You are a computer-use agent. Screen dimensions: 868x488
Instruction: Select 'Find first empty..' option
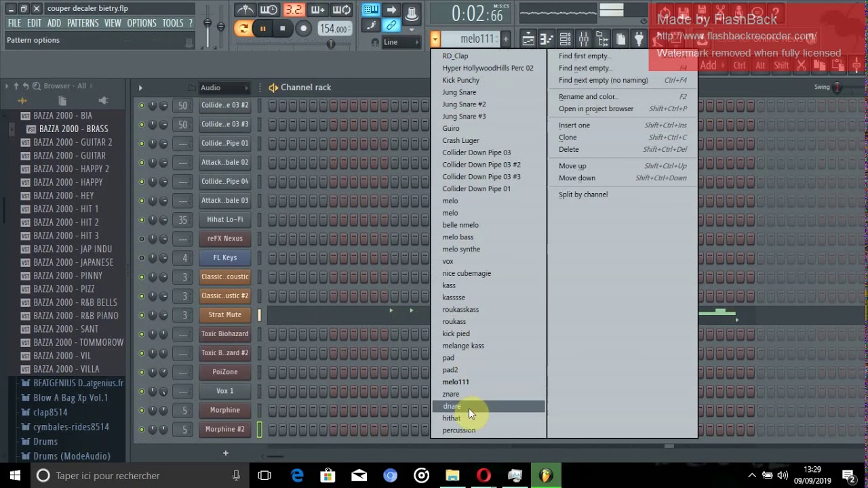(x=623, y=56)
